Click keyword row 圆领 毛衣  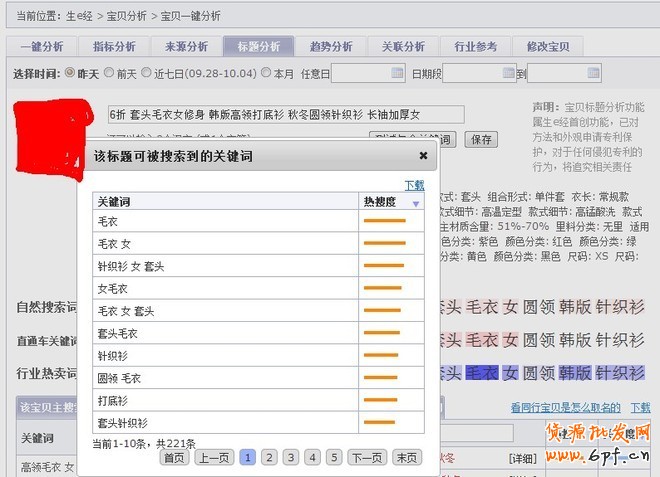258,378
